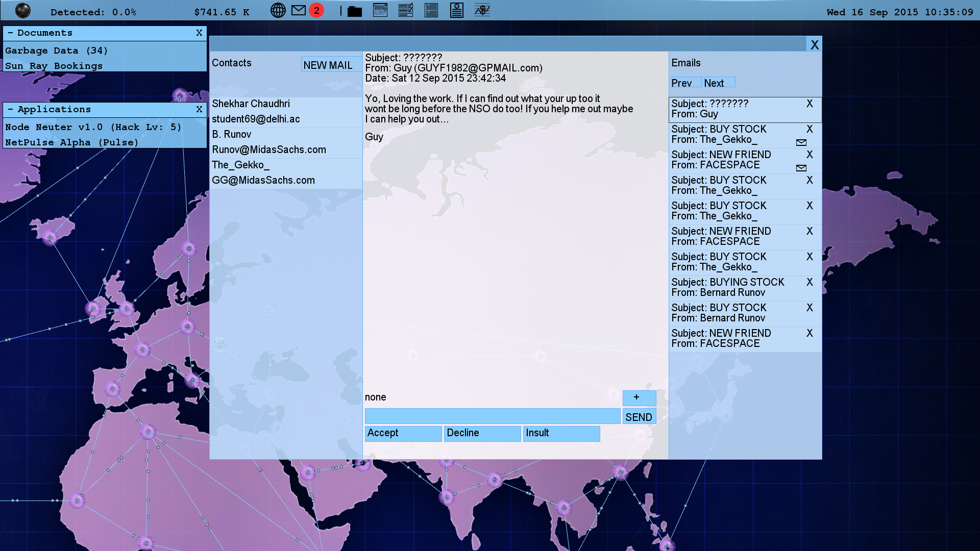Collapse the Applications panel

(10, 109)
